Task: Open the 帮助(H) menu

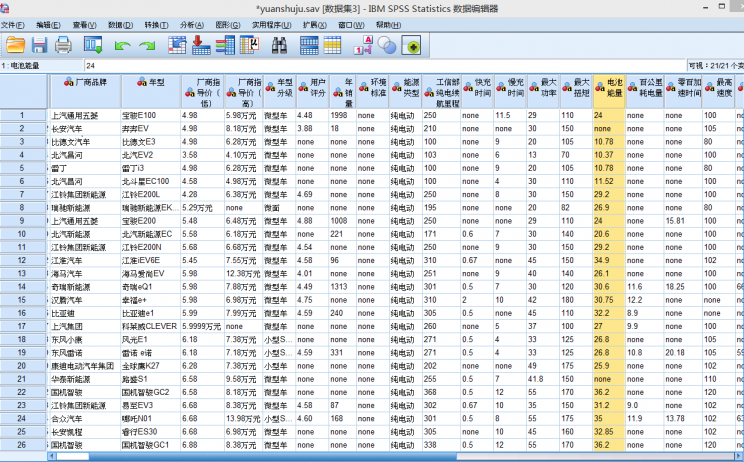Action: click(x=389, y=24)
